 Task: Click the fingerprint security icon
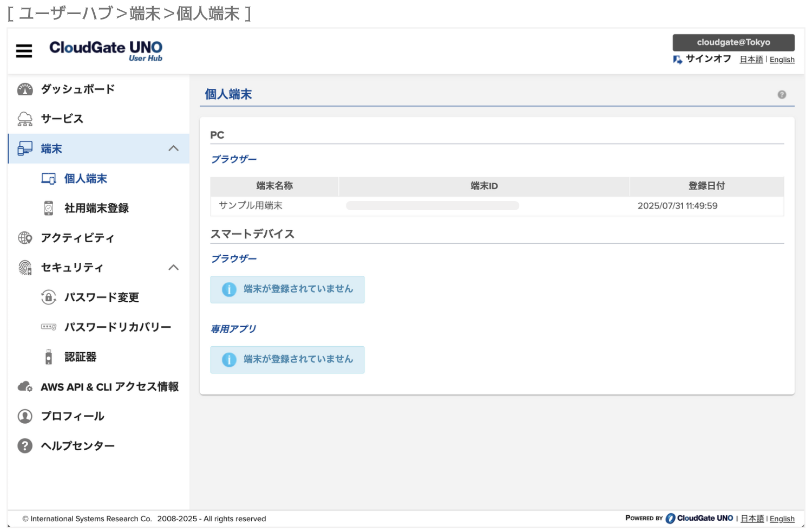coord(25,268)
